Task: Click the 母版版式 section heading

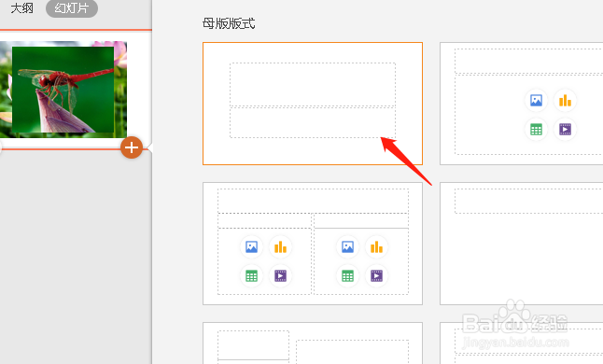Action: (229, 23)
